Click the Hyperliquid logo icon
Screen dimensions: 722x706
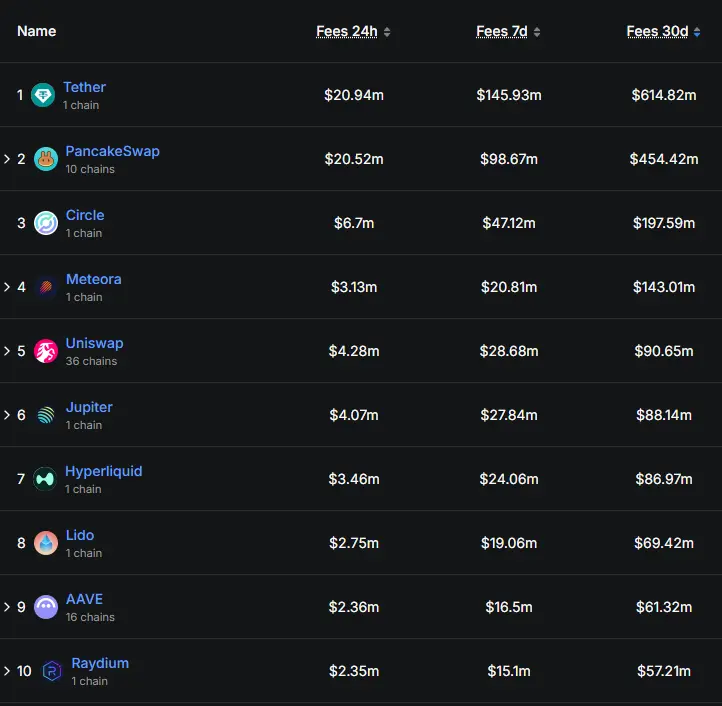coord(45,479)
